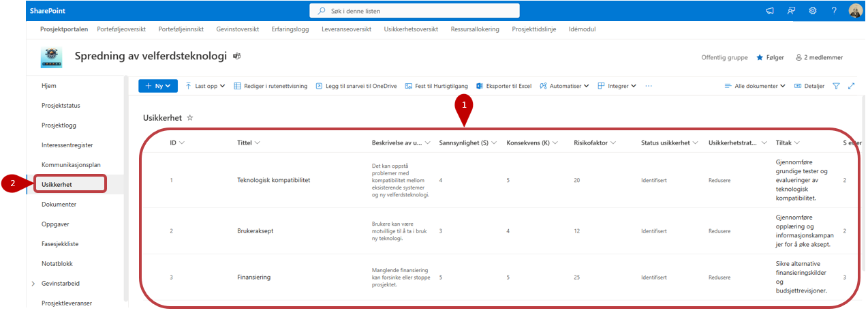Select Prosjektstatus in left navigation
This screenshot has height=328, width=868.
(61, 106)
